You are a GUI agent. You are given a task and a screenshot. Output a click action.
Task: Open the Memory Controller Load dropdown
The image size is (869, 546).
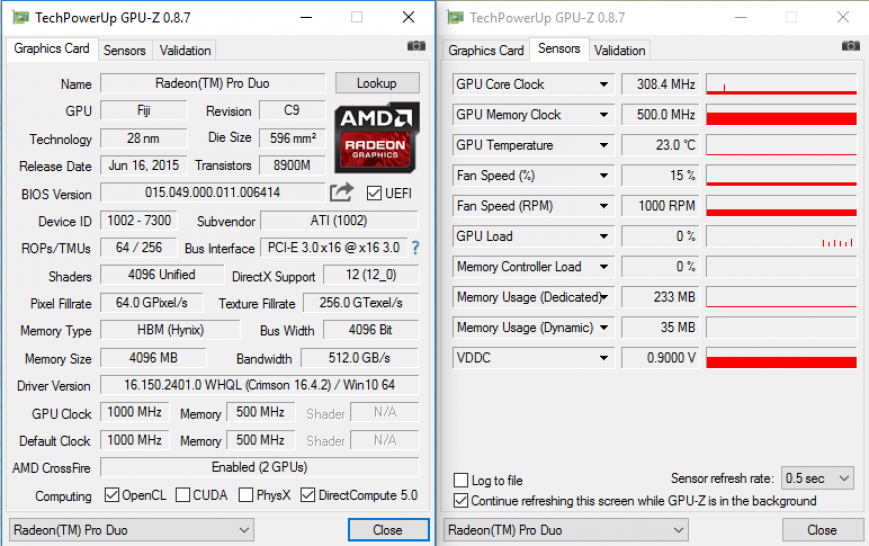click(604, 267)
